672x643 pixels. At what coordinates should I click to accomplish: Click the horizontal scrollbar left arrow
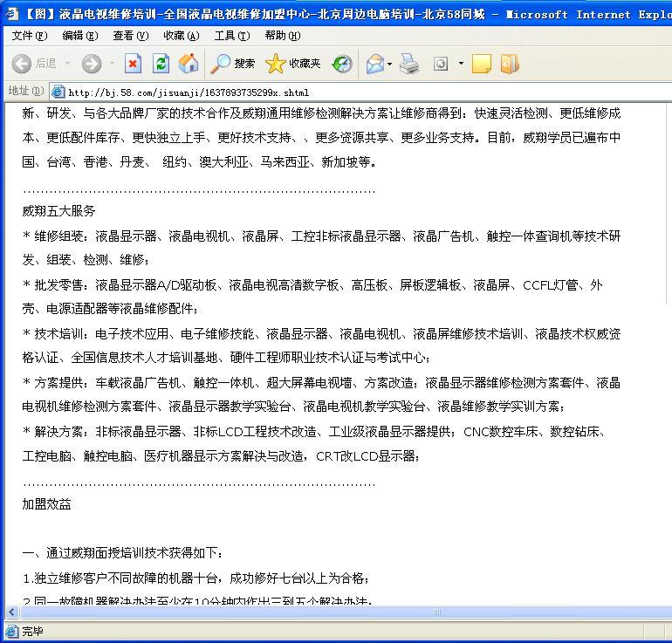coord(12,612)
